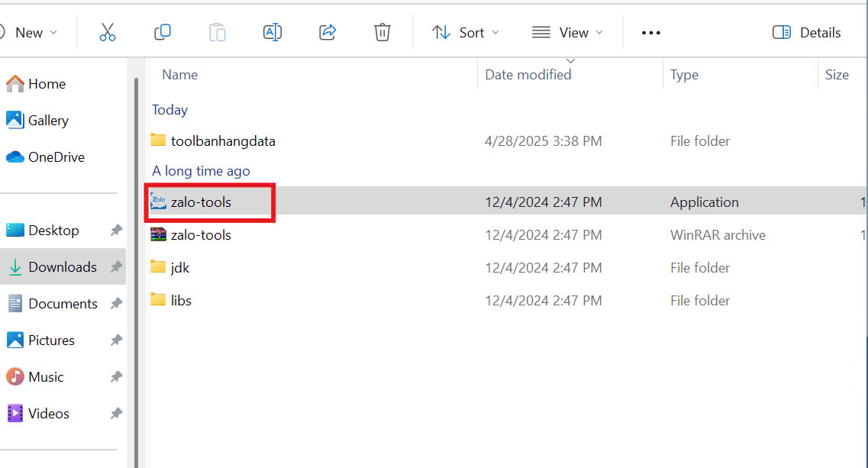This screenshot has width=868, height=468.
Task: Go to the Desktop folder label
Action: (53, 231)
